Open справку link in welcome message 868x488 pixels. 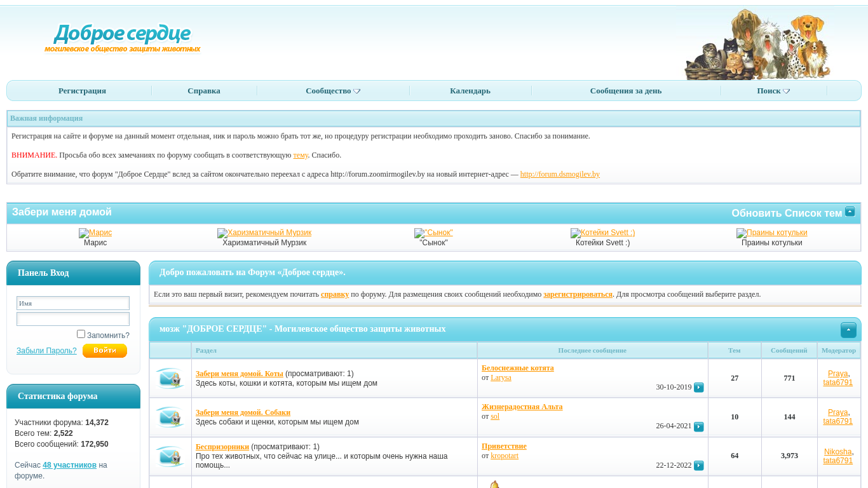pos(335,294)
